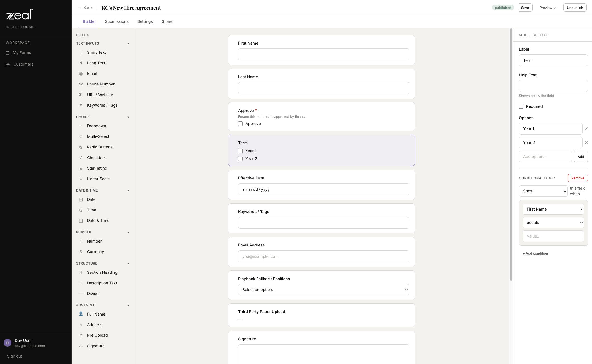592x364 pixels.
Task: Remove the Year 1 option
Action: (586, 129)
